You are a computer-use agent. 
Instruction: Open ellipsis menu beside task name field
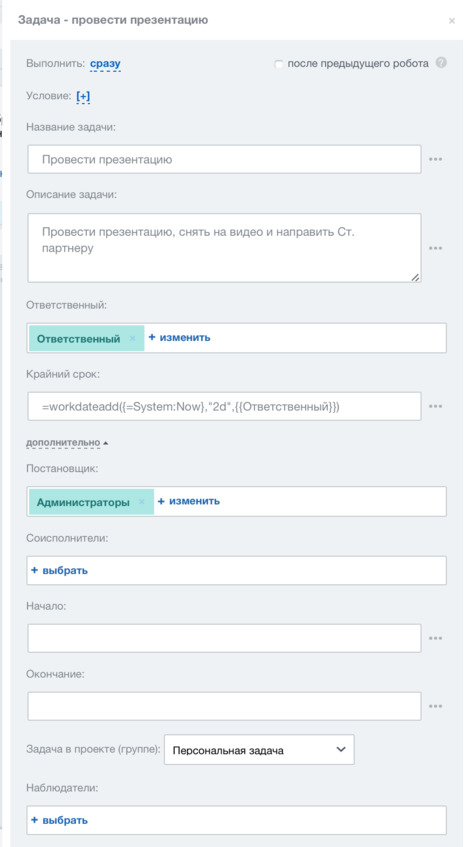point(436,159)
